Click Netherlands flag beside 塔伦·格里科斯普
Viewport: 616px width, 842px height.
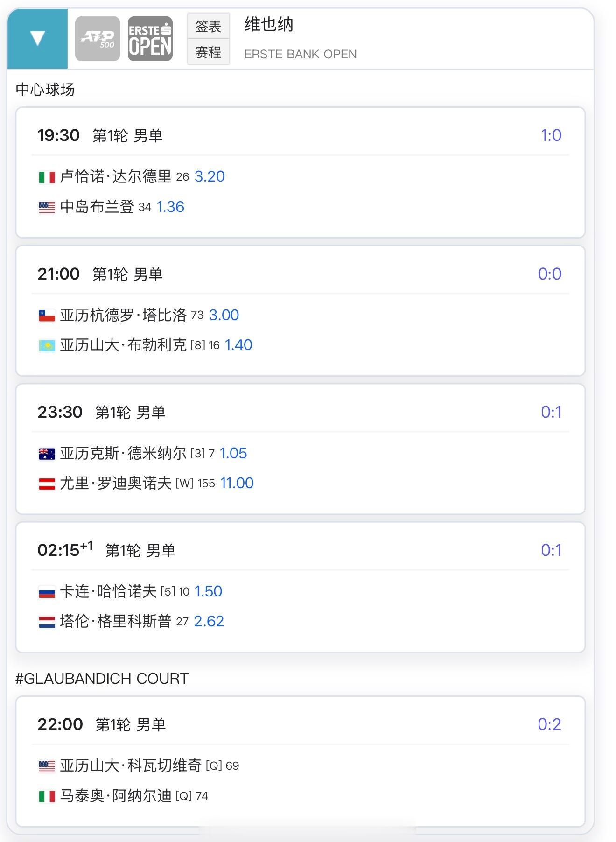[x=47, y=622]
